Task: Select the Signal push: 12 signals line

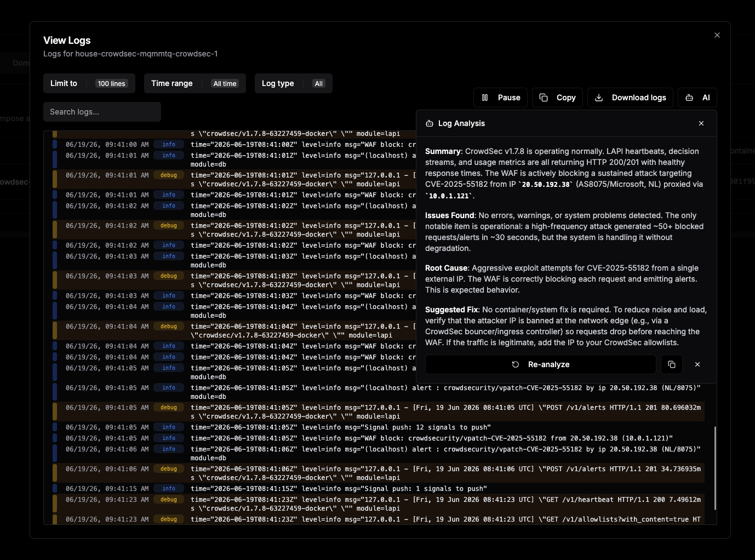Action: [379, 427]
